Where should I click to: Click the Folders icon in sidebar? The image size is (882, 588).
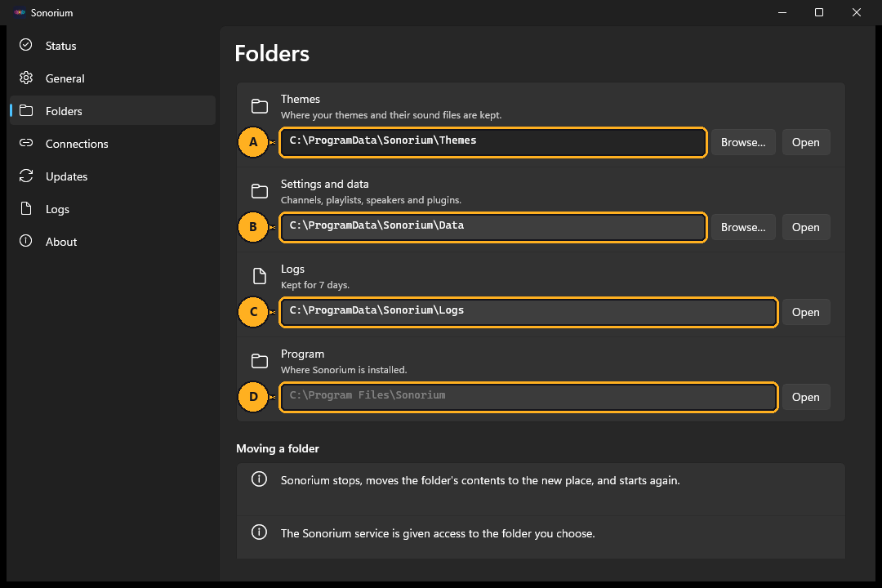click(26, 110)
